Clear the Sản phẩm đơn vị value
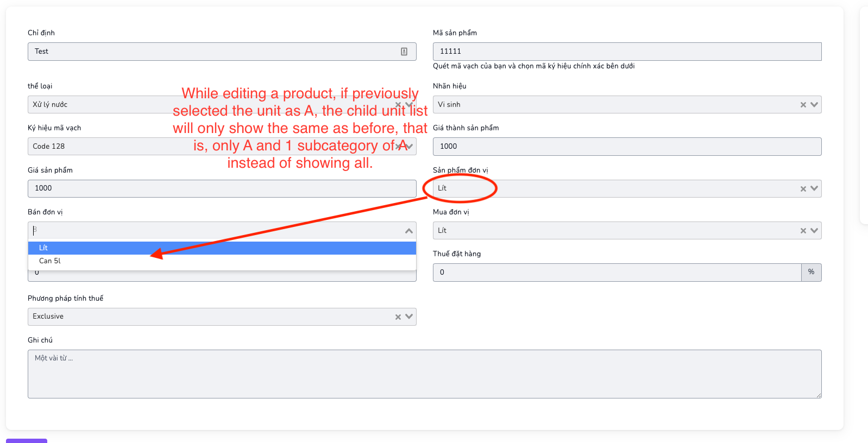868x443 pixels. 803,189
